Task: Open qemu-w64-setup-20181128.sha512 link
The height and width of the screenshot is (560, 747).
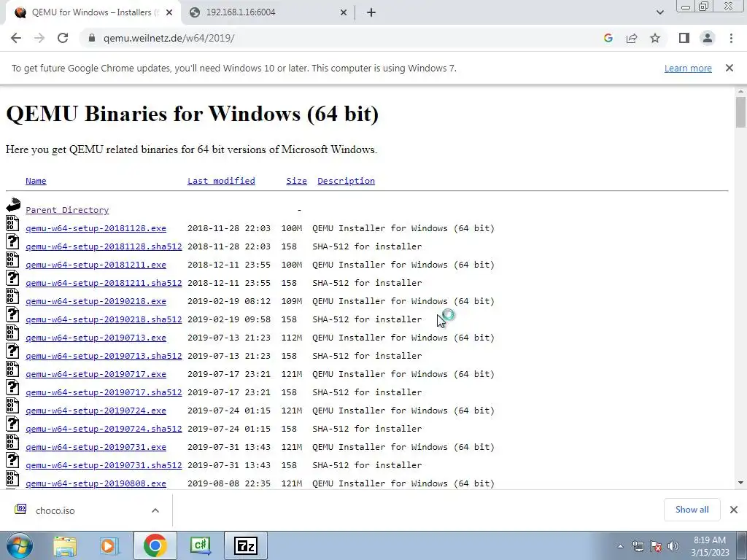Action: (104, 246)
